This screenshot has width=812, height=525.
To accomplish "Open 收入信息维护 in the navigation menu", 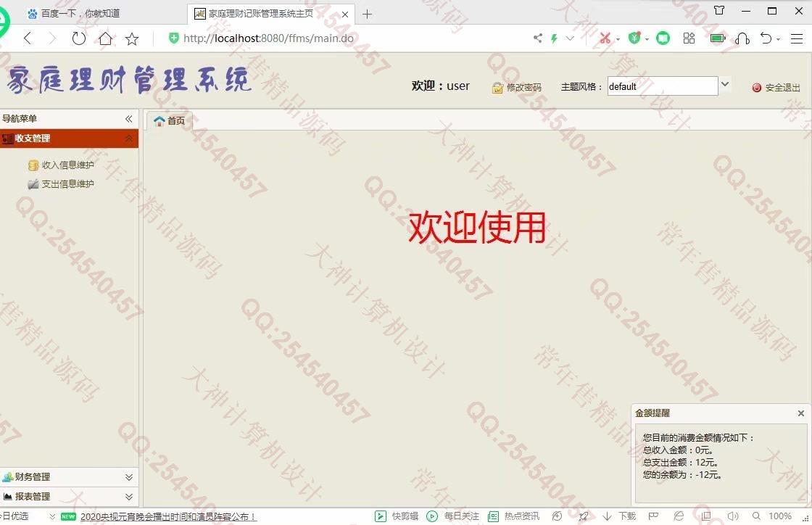I will (x=61, y=165).
